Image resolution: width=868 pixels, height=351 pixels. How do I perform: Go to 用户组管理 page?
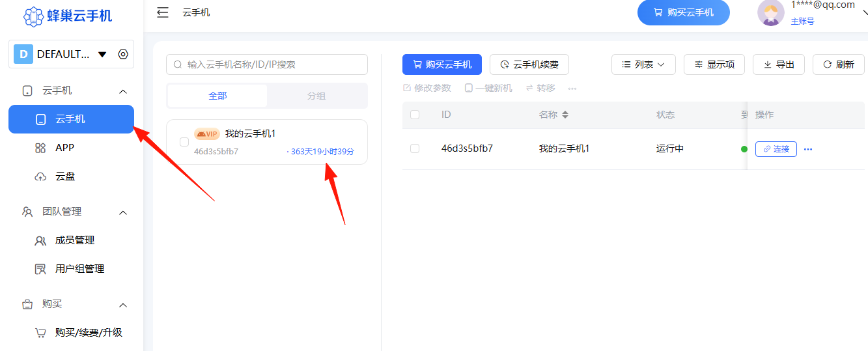pos(71,269)
